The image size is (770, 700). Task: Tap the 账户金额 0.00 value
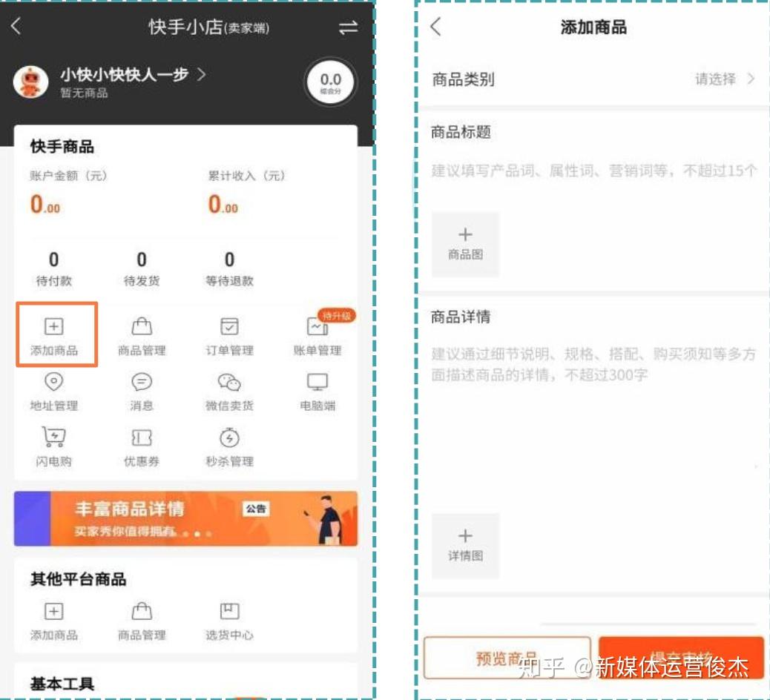pyautogui.click(x=45, y=204)
